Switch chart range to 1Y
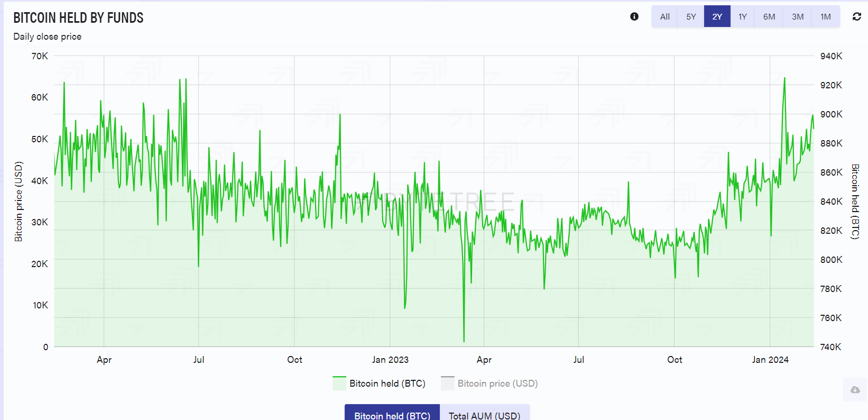Screen dimensions: 868x420 coord(743,16)
